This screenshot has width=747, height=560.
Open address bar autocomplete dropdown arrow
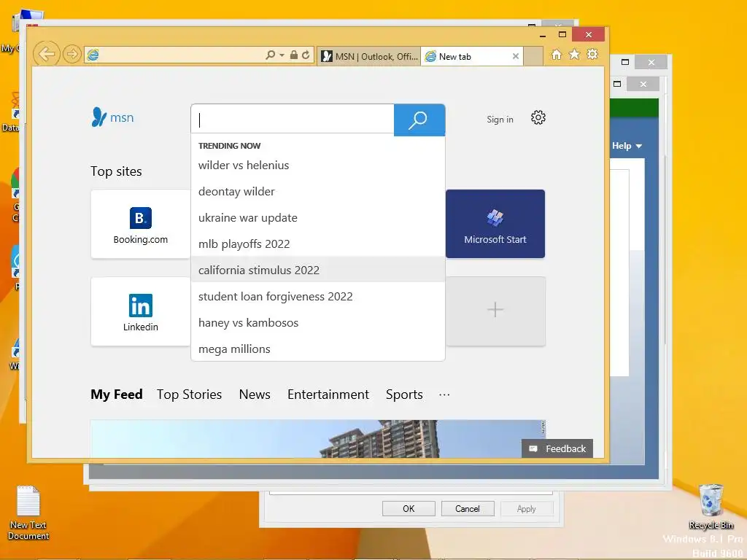point(282,55)
